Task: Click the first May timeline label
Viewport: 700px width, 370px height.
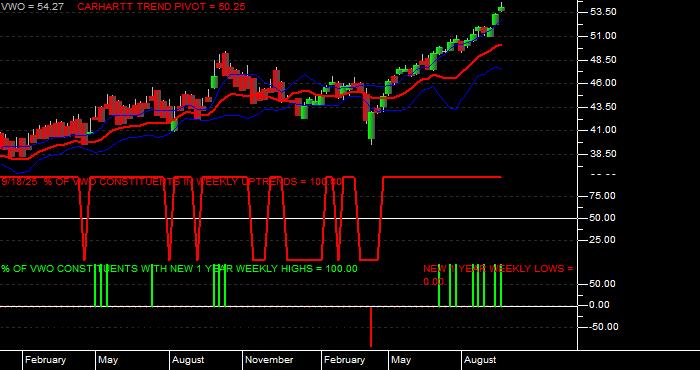Action: tap(108, 360)
